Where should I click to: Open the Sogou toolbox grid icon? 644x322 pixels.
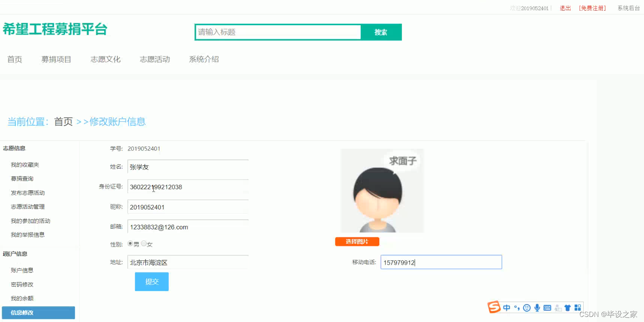(x=577, y=307)
